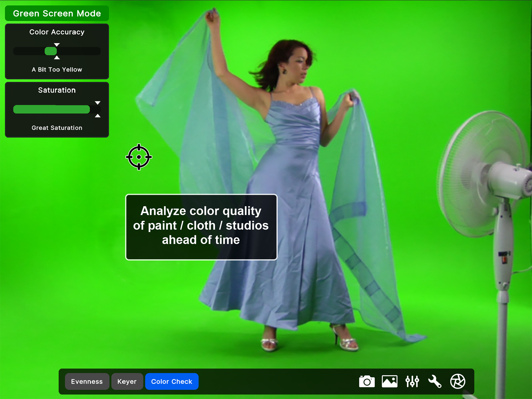Switch to the Evenness mode

coord(87,381)
